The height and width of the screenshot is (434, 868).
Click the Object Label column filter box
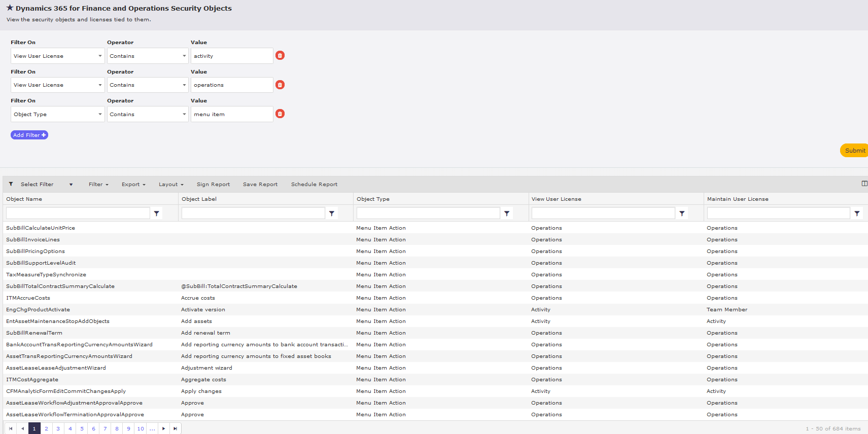253,213
